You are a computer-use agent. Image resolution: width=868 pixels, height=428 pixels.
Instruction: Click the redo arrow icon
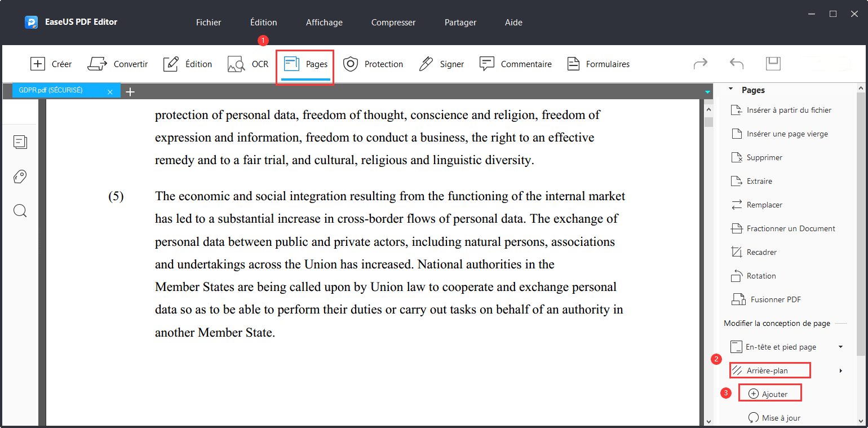[x=701, y=63]
